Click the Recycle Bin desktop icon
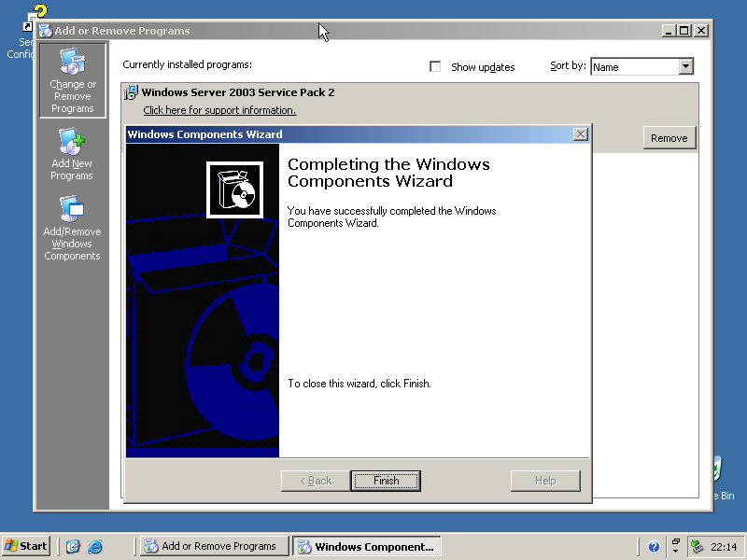The height and width of the screenshot is (560, 747). coord(717,476)
